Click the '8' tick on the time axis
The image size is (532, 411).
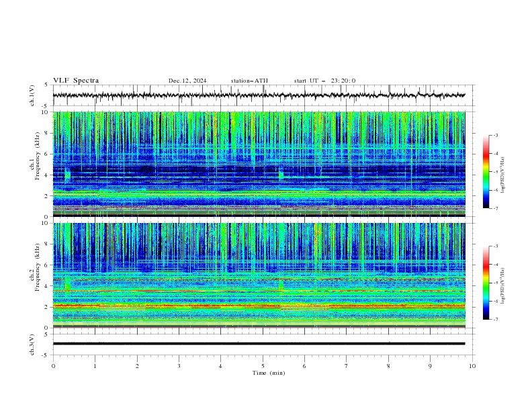tap(388, 366)
